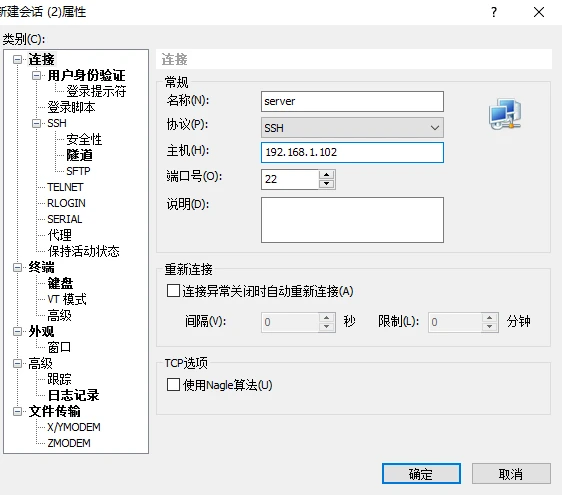Collapse the 文件传输 tree node
Image resolution: width=562 pixels, height=495 pixels.
[x=17, y=411]
